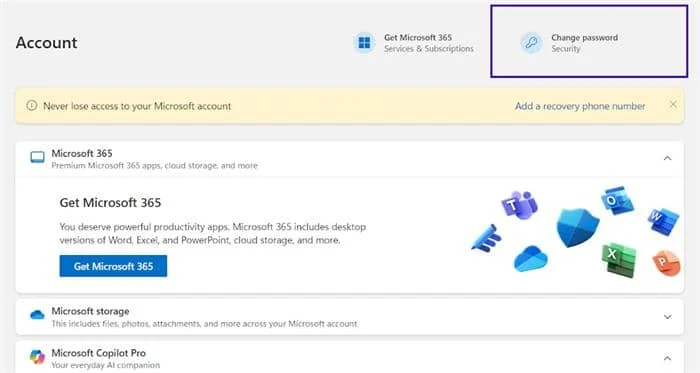Collapse the Microsoft Copilot Pro section
This screenshot has width=700, height=373.
[667, 358]
